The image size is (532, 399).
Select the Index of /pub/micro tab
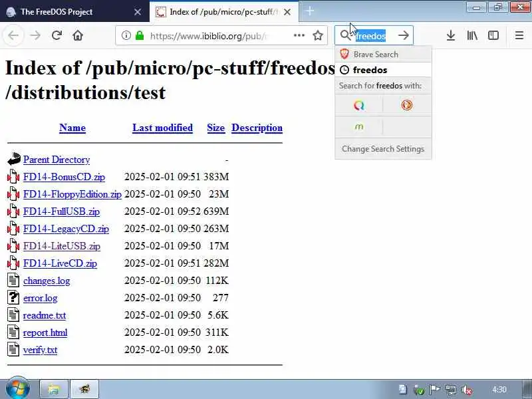pos(224,12)
